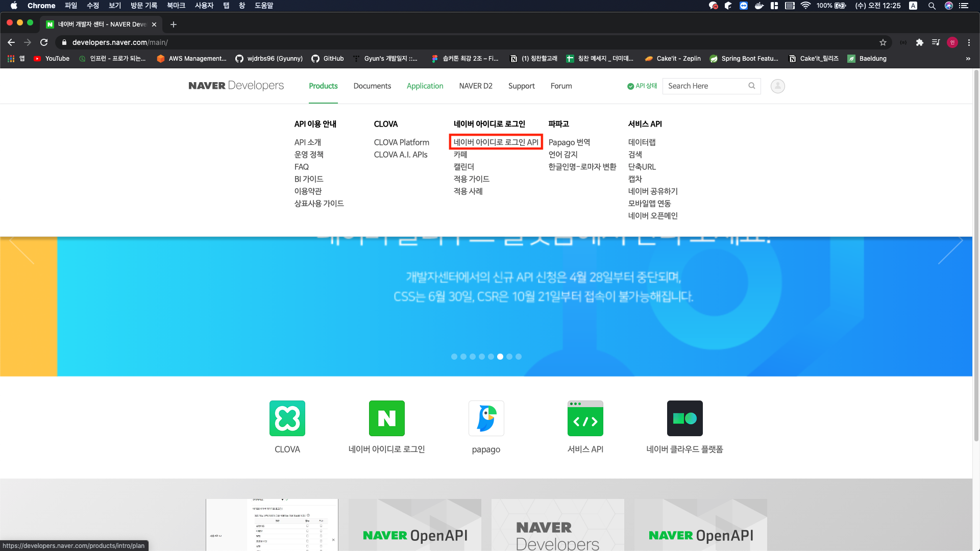Screen dimensions: 980x551
Task: Open Chrome three-dot menu
Action: pyautogui.click(x=969, y=42)
